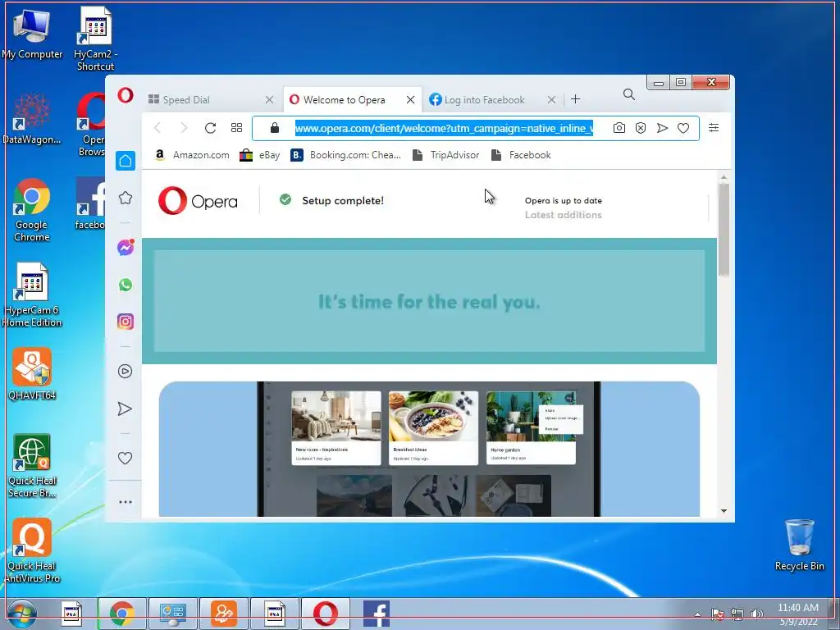Click Opera taskbar button
This screenshot has width=840, height=630.
(325, 614)
